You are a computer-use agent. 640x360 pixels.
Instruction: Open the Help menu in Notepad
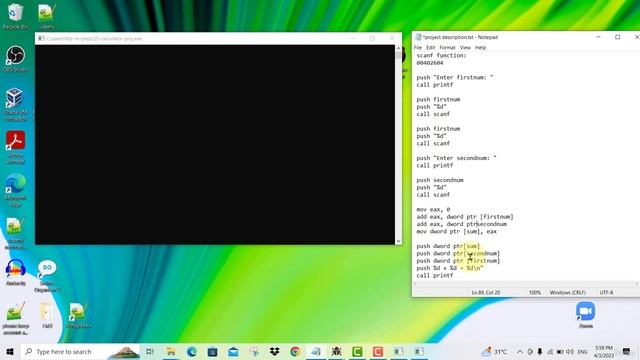[480, 47]
